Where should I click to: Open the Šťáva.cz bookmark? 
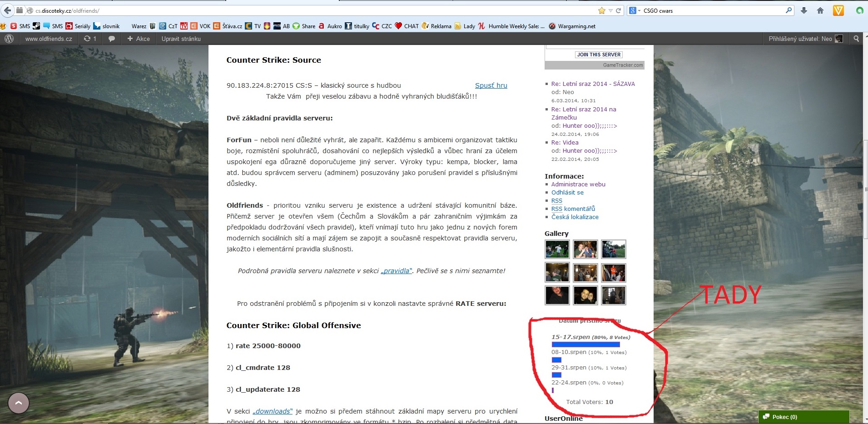click(x=228, y=26)
